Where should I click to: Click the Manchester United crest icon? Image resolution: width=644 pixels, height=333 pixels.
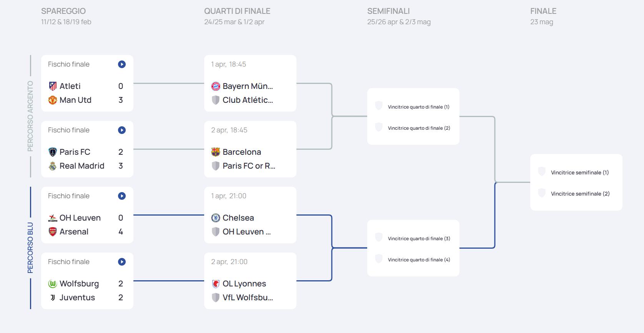tap(53, 100)
